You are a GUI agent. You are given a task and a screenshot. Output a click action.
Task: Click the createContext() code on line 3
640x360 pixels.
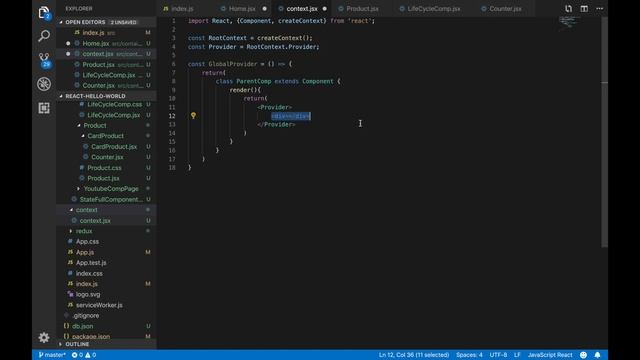(284, 38)
